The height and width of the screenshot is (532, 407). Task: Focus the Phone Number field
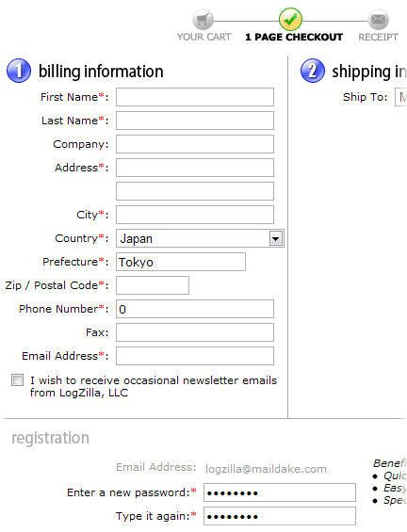click(195, 309)
